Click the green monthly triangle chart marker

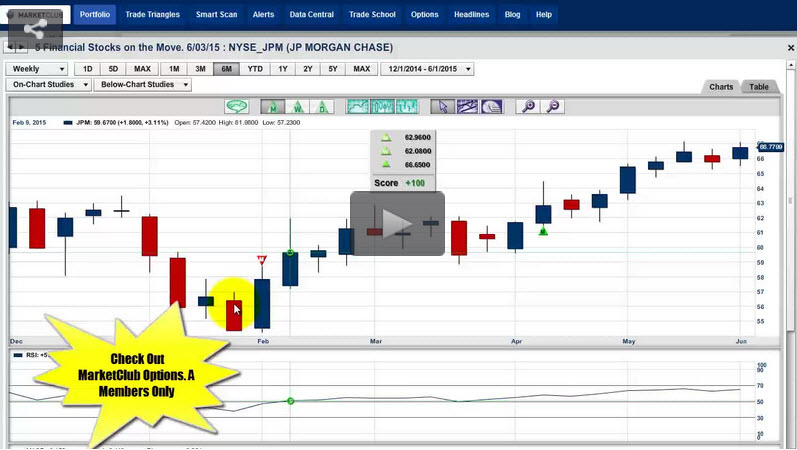click(543, 231)
